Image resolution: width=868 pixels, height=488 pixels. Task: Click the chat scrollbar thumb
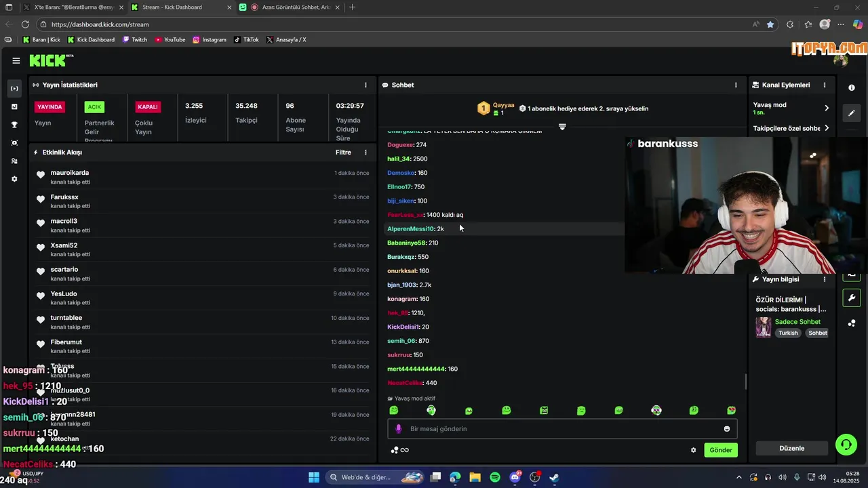point(745,382)
